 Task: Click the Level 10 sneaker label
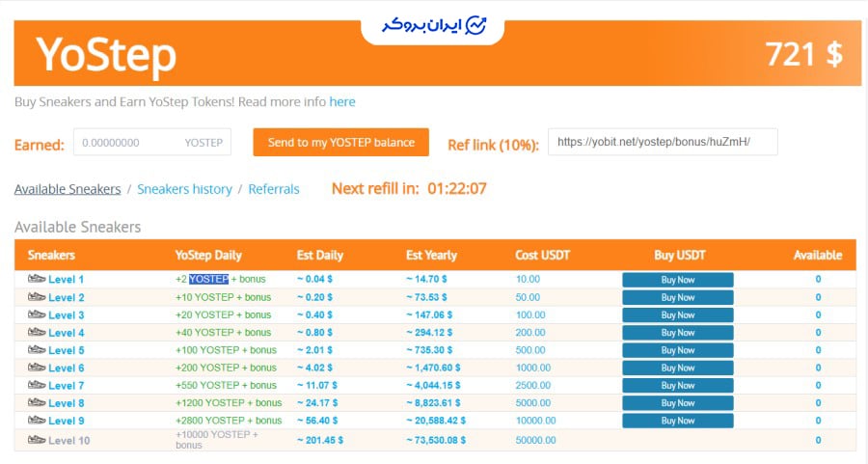pyautogui.click(x=68, y=441)
